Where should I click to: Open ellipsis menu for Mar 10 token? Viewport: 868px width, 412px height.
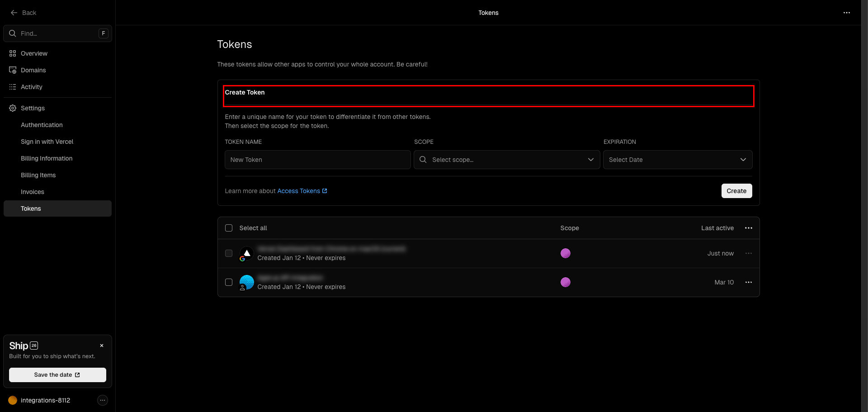pos(749,282)
